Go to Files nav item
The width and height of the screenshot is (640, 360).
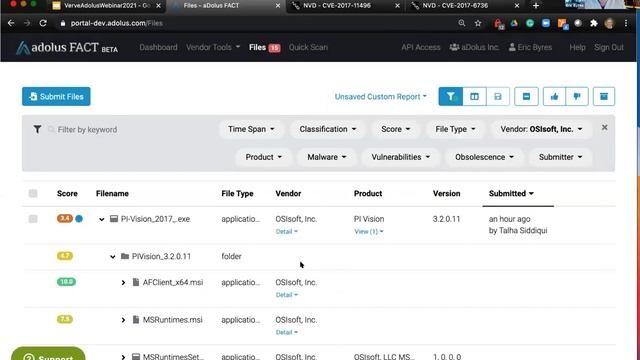tap(264, 47)
